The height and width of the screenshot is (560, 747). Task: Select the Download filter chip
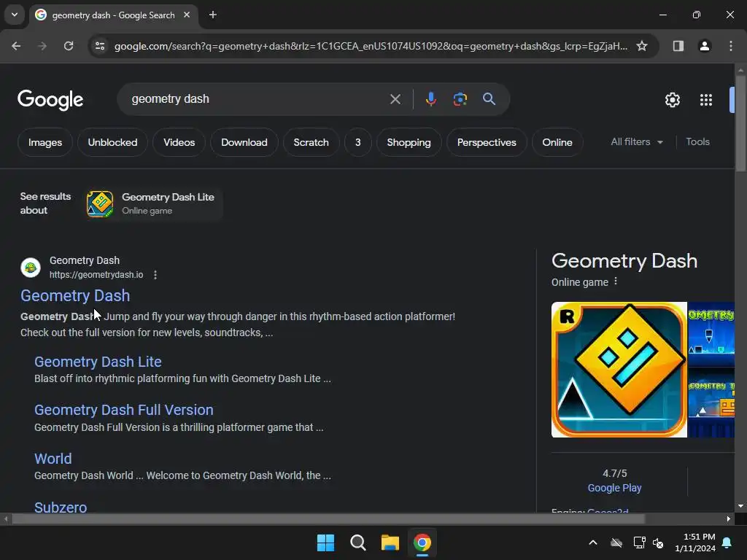coord(244,142)
